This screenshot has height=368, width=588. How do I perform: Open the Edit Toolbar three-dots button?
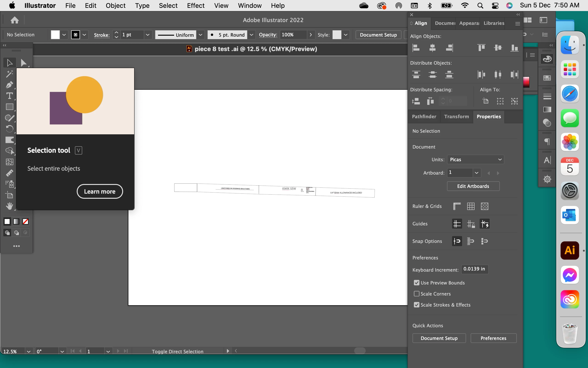(x=16, y=246)
